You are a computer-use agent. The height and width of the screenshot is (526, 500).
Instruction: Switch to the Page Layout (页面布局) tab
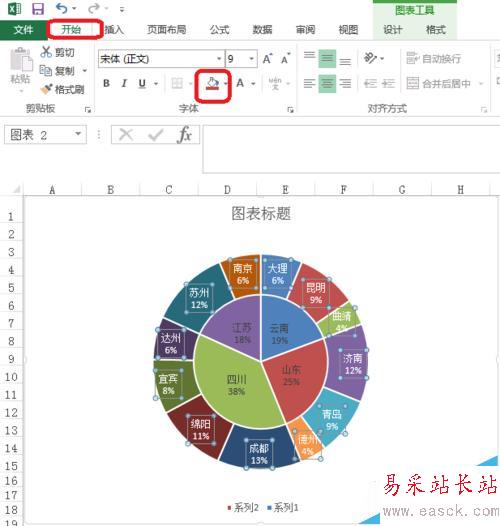(166, 30)
